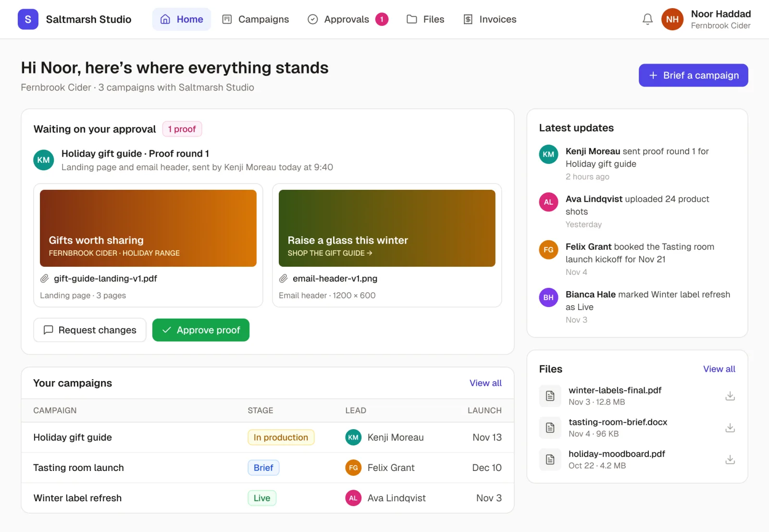Click the document icon for tasting-room-brief.docx
The width and height of the screenshot is (769, 532).
click(550, 428)
